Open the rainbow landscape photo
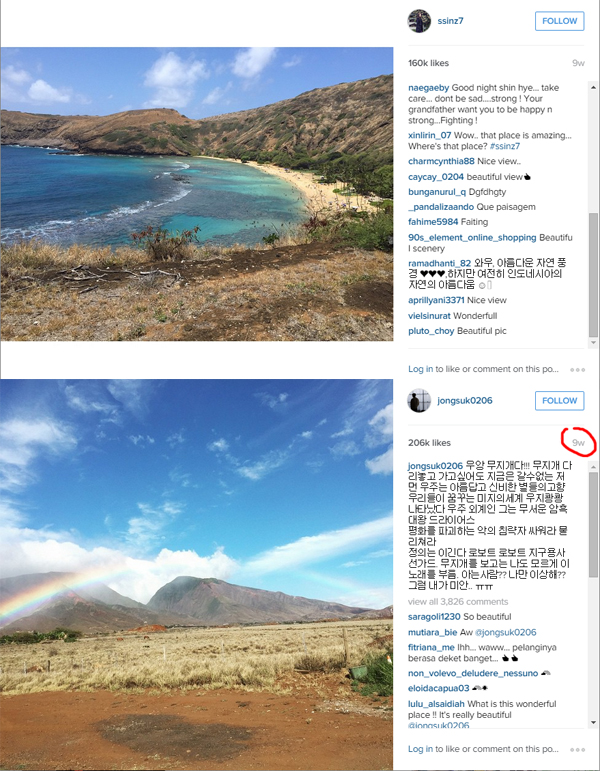Image resolution: width=600 pixels, height=771 pixels. [197, 574]
